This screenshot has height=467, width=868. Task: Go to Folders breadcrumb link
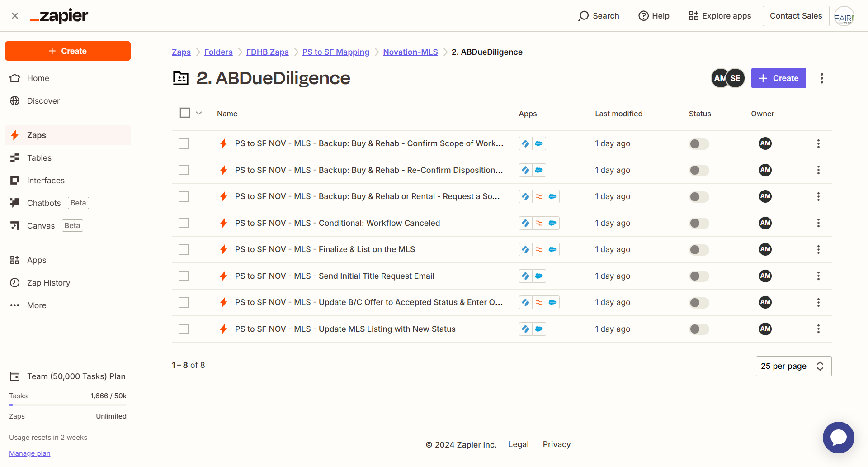pyautogui.click(x=218, y=52)
